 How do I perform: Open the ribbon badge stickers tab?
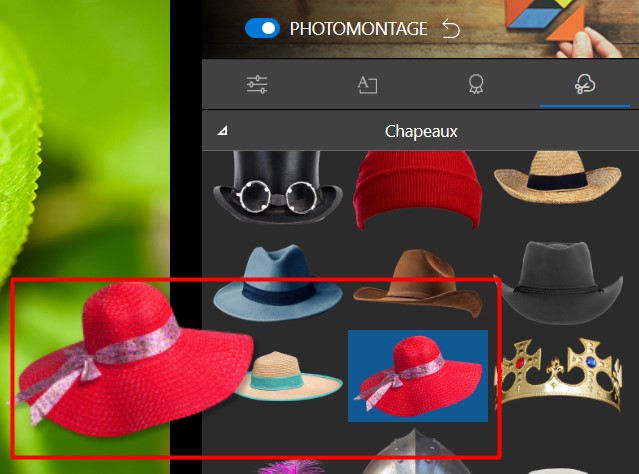476,84
